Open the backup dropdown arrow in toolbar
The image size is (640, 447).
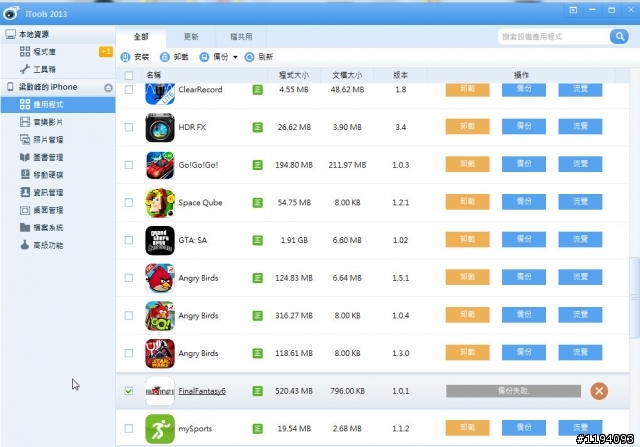coord(235,57)
